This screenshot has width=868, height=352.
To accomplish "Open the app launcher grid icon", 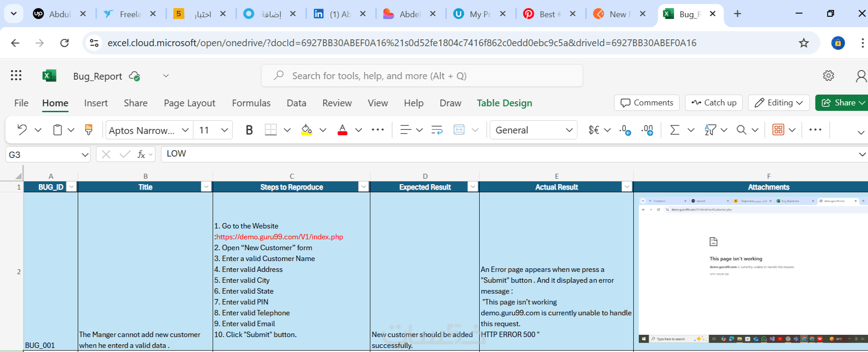I will pos(16,76).
